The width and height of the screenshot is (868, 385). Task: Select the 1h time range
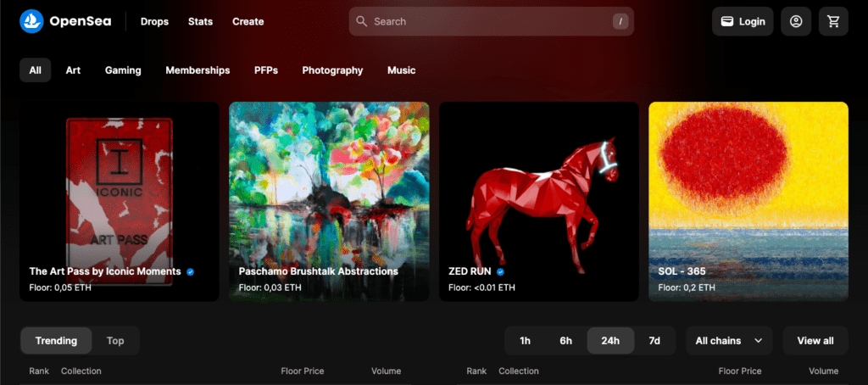click(525, 341)
